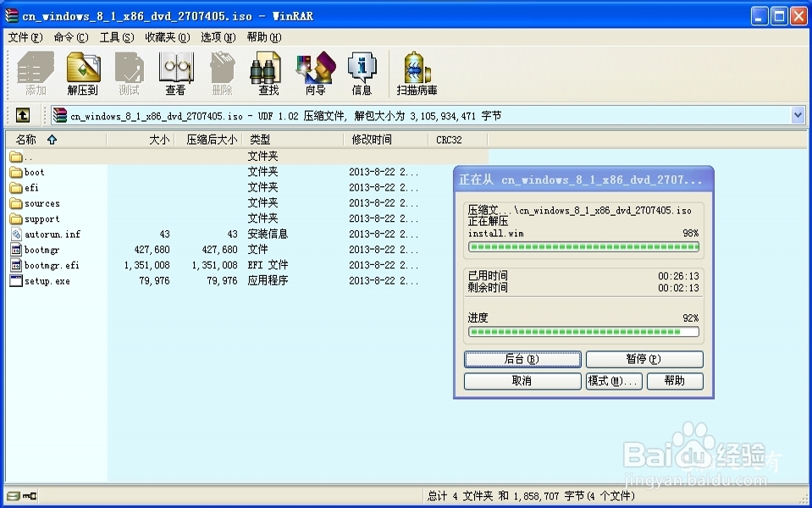Sort by the 名称 column header
The image size is (812, 508).
point(56,140)
